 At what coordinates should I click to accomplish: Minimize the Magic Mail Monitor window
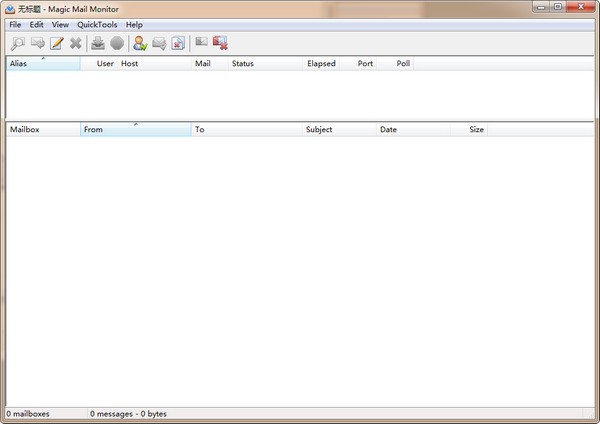click(541, 7)
